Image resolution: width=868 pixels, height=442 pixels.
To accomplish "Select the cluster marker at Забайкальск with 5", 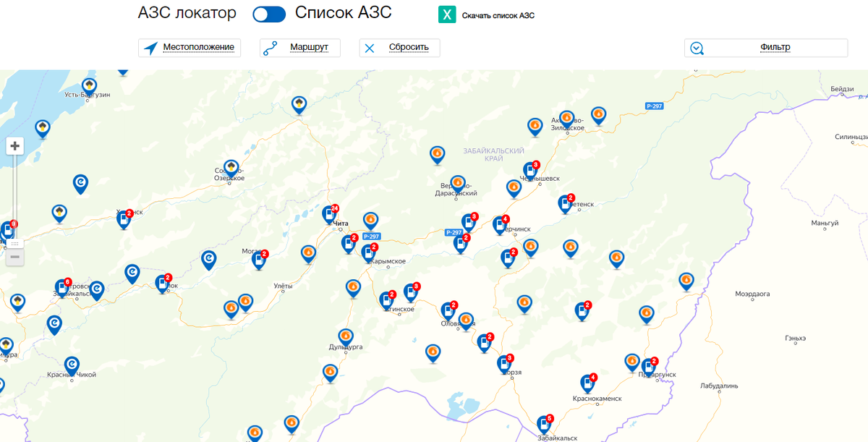I will click(x=545, y=425).
